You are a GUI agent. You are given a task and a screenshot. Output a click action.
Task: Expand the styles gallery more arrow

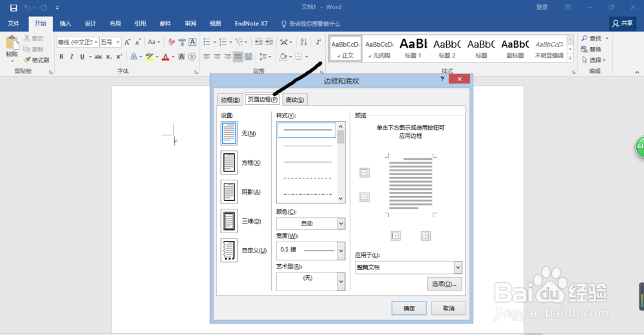(570, 59)
